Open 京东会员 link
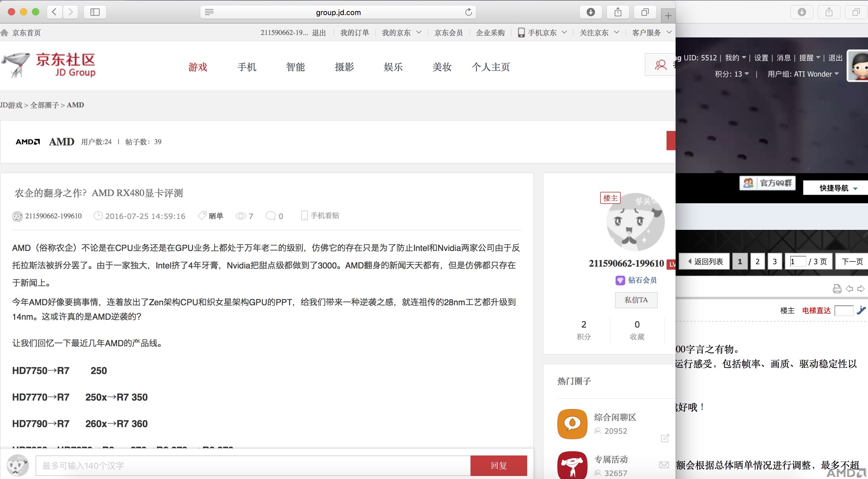 pyautogui.click(x=448, y=33)
